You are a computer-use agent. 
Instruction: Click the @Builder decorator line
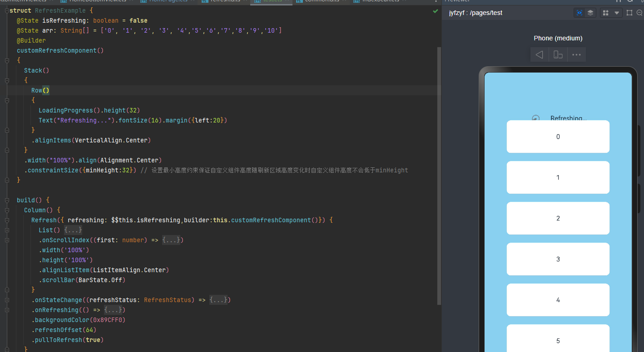click(31, 40)
